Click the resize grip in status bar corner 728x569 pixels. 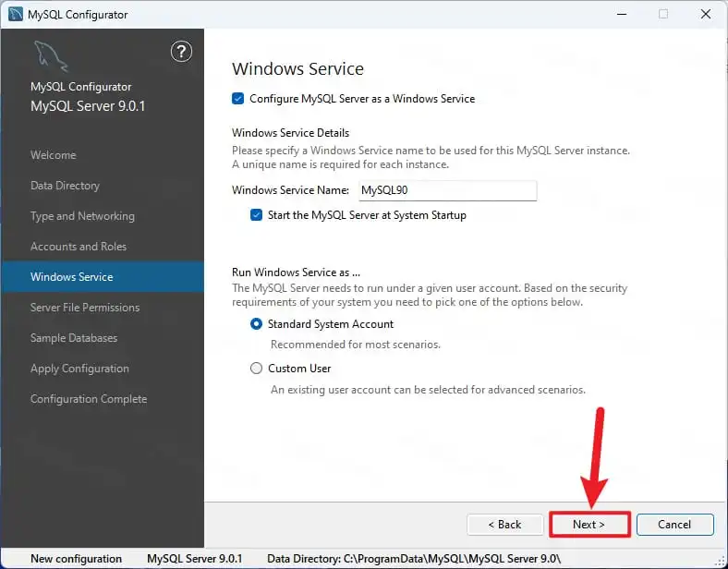[x=720, y=561]
